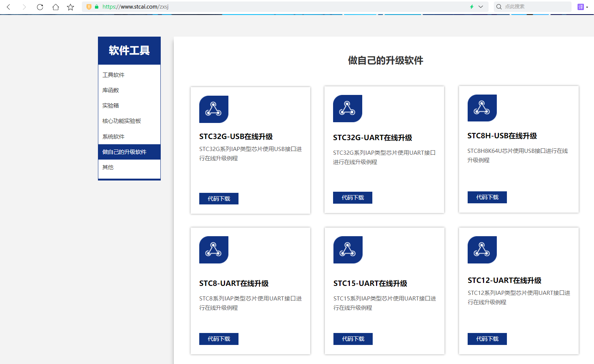594x364 pixels.
Task: Click the 软件工具 sidebar header
Action: [129, 50]
